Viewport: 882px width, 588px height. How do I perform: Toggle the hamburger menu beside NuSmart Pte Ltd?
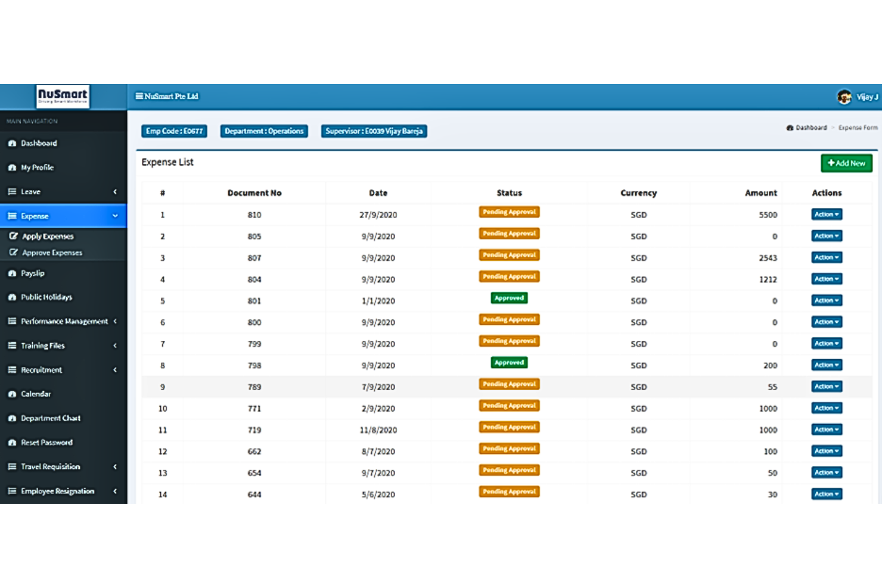pos(139,96)
